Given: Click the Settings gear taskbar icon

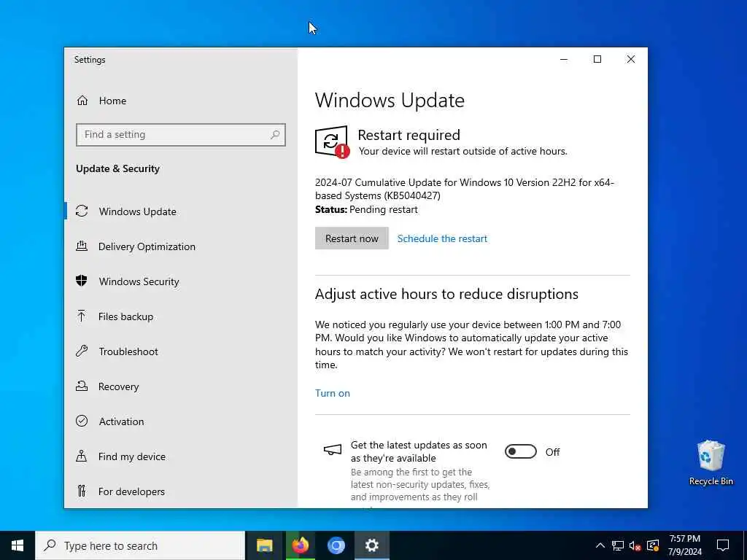Looking at the screenshot, I should click(x=371, y=545).
